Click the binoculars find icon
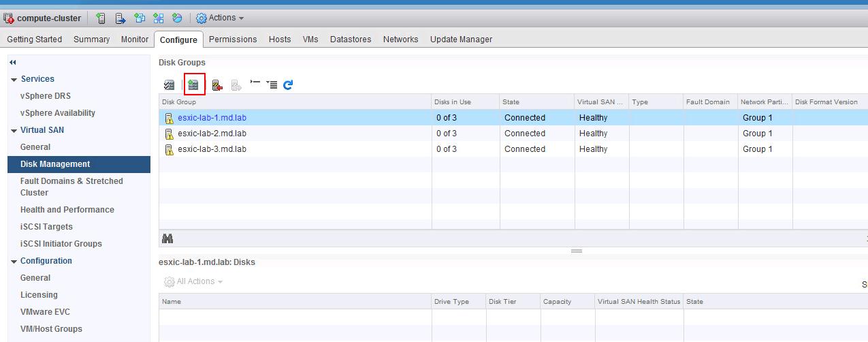 (x=167, y=238)
